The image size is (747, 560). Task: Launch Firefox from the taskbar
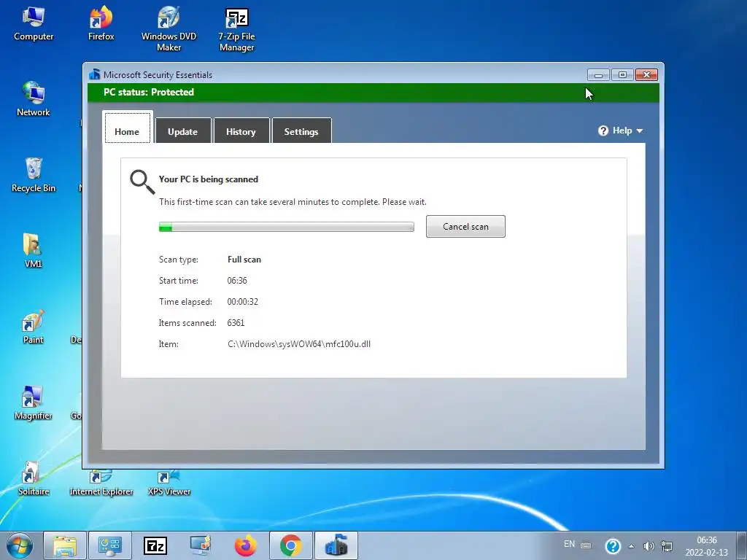click(x=246, y=545)
